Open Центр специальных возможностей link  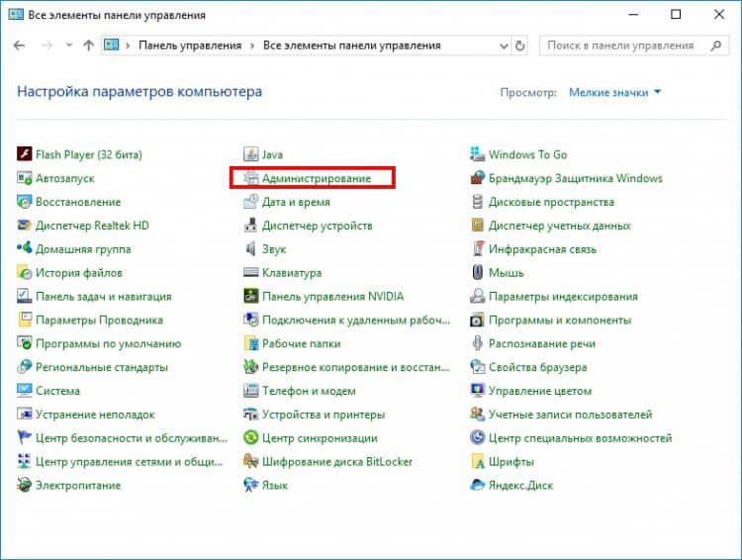pos(580,438)
